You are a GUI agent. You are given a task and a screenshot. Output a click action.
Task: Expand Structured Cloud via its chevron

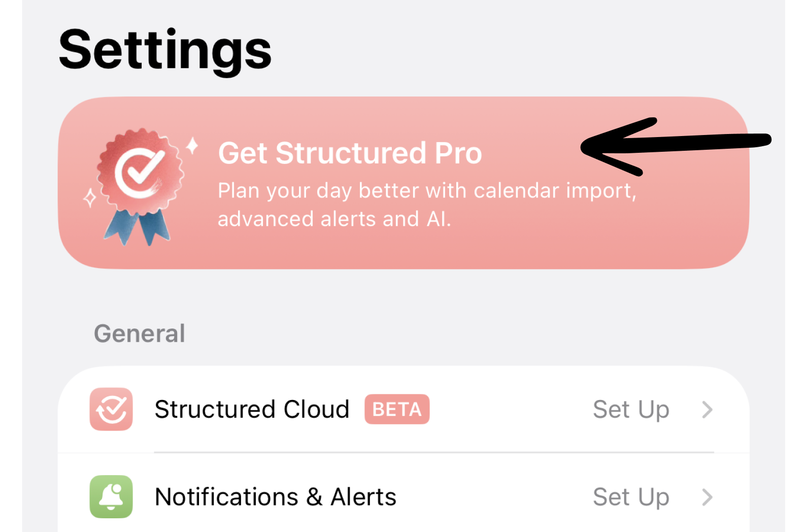pyautogui.click(x=708, y=409)
